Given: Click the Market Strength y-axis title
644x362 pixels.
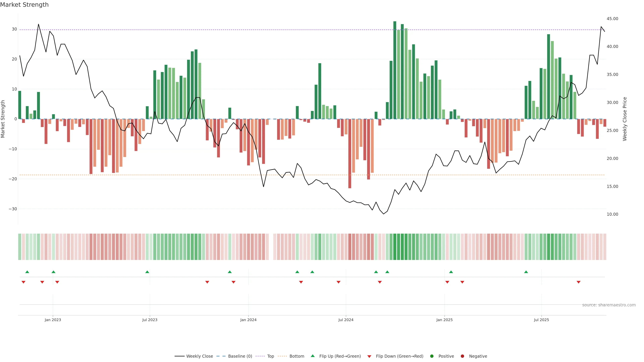Looking at the screenshot, I should 3,119.
